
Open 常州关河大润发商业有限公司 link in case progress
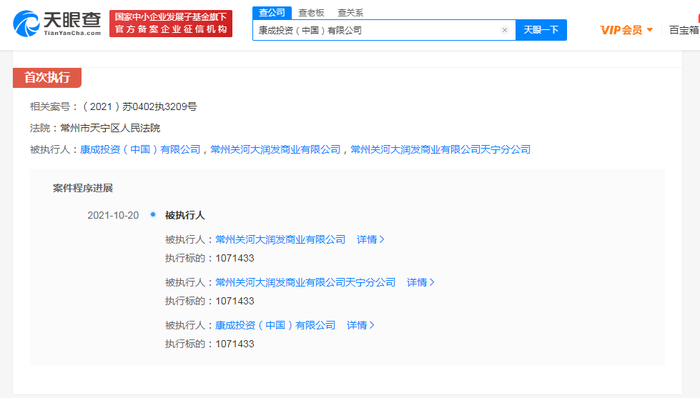click(x=280, y=240)
